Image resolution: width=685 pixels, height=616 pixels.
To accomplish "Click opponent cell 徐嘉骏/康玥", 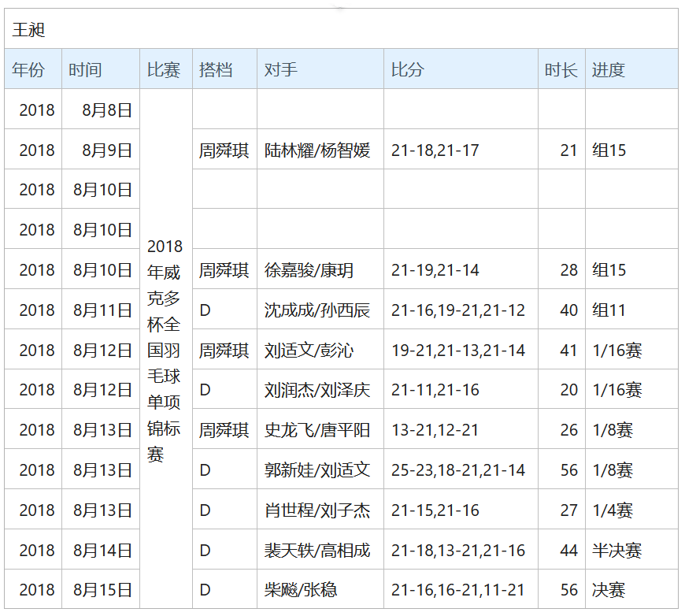I will click(309, 270).
